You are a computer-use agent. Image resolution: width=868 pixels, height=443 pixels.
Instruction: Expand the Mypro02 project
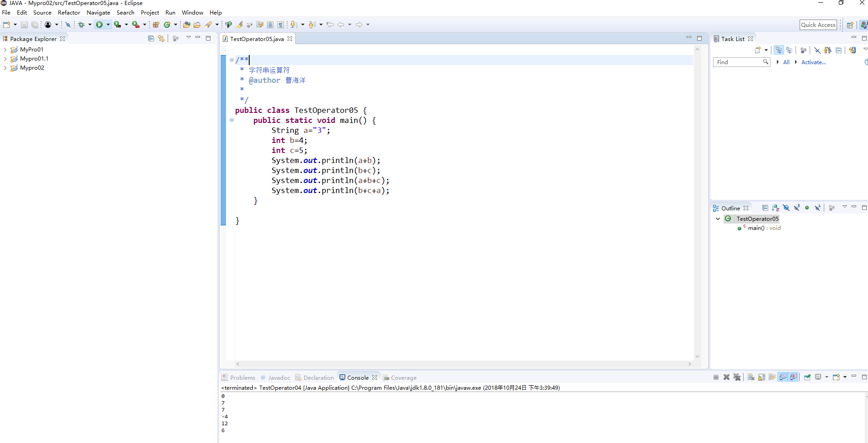[x=5, y=68]
